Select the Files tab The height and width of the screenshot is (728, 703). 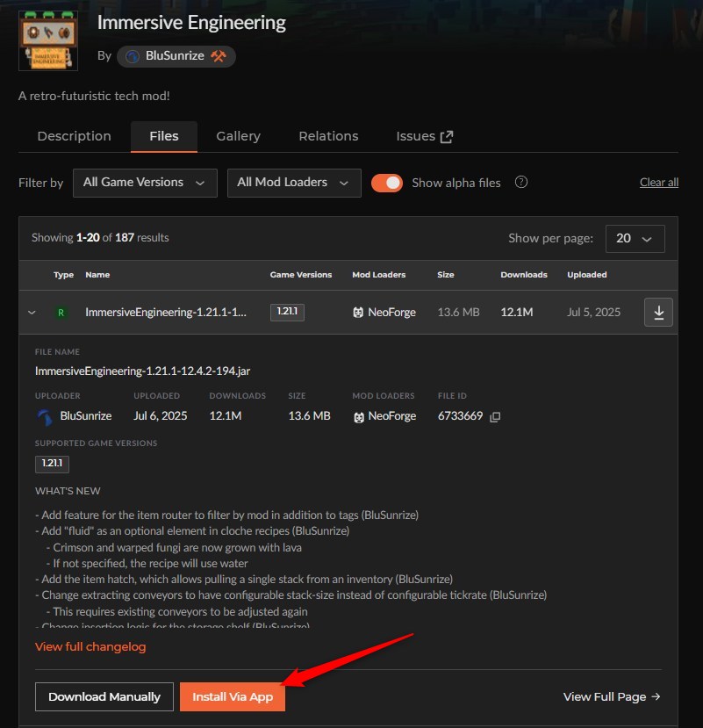point(164,136)
